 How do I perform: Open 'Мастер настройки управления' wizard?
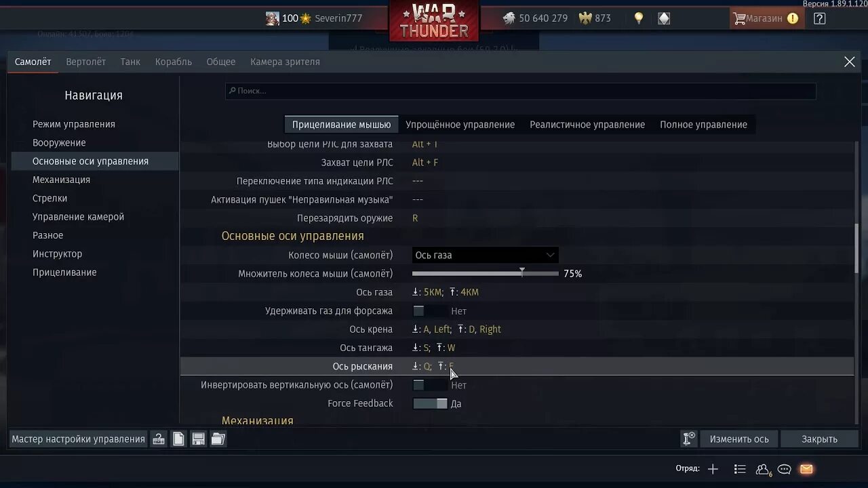point(79,439)
